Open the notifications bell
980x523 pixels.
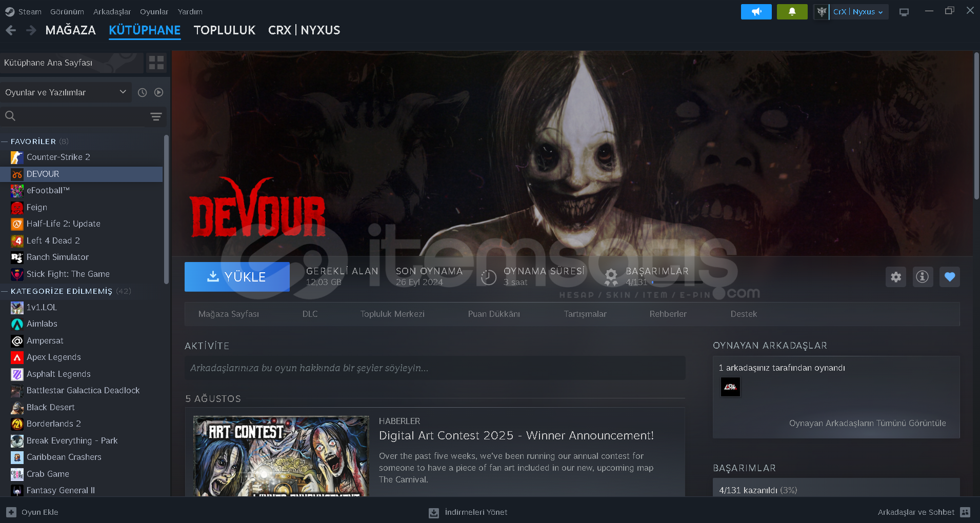792,11
